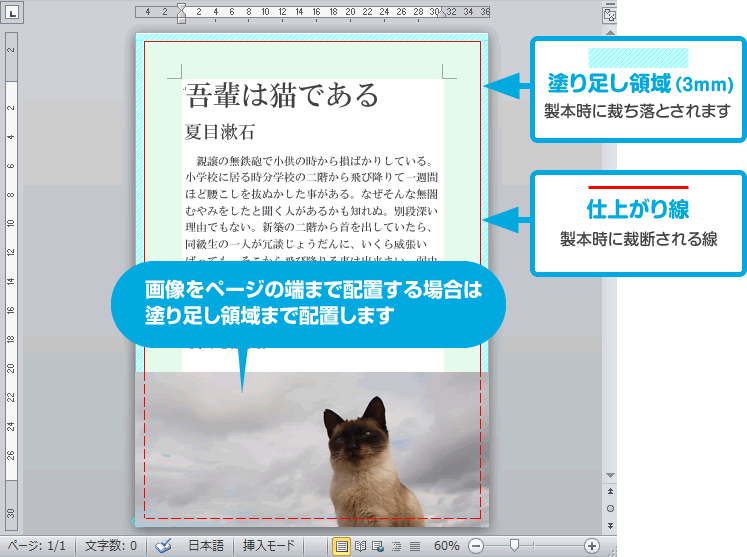Click the body line 小学校に居る時分学校の二階から
This screenshot has width=747, height=557.
coord(312,177)
